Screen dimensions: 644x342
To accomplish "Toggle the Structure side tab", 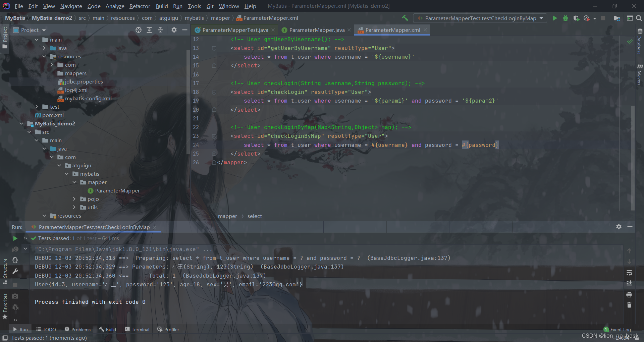I will coord(5,271).
